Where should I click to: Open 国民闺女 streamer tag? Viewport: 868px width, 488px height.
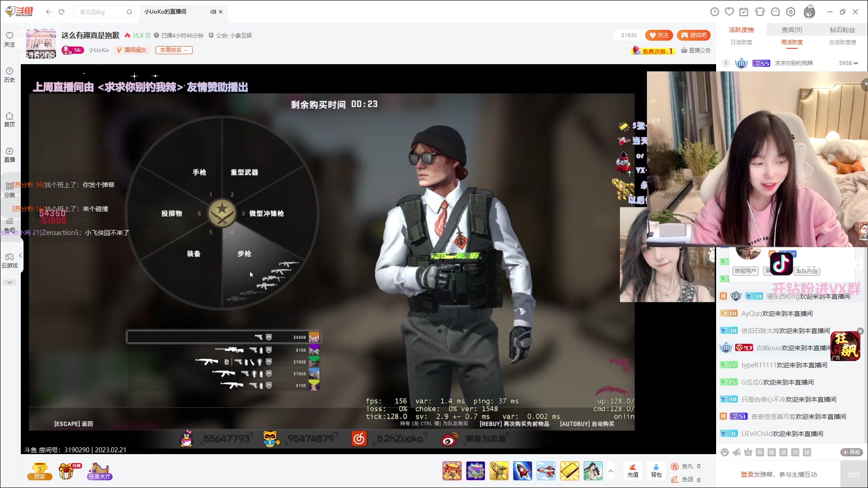(x=132, y=50)
